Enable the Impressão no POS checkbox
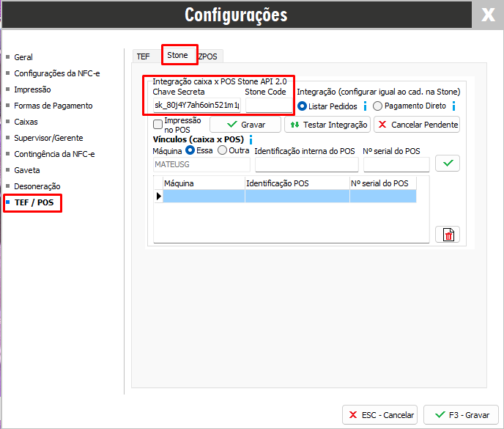 coord(157,125)
